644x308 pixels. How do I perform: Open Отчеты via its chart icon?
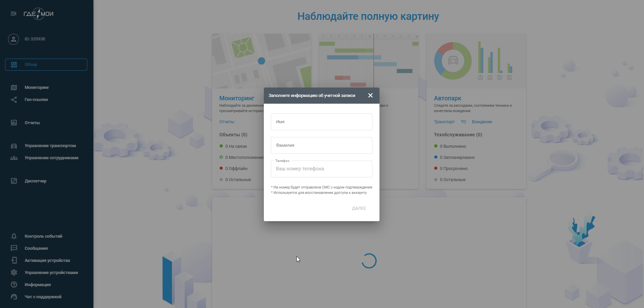[x=14, y=123]
